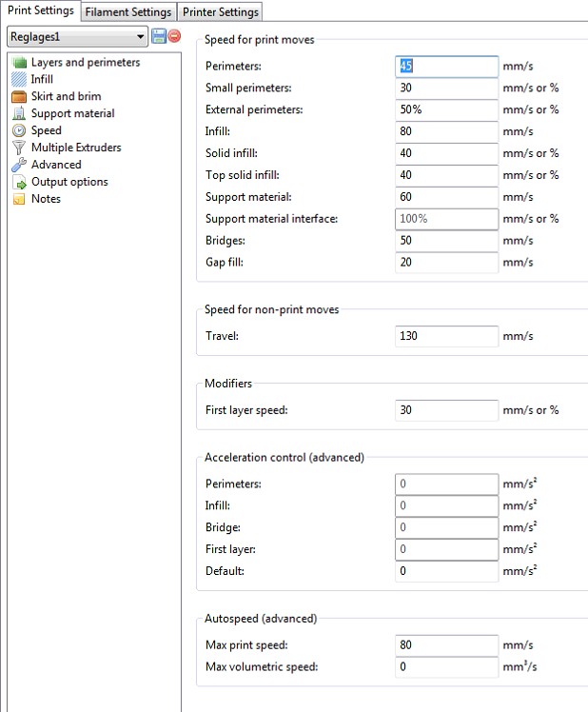Open the Reglages1 preset dropdown

(x=77, y=36)
